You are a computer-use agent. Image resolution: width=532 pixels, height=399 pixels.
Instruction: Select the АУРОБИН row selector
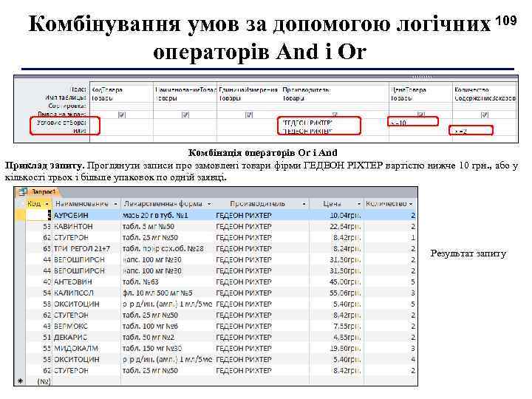(21, 215)
